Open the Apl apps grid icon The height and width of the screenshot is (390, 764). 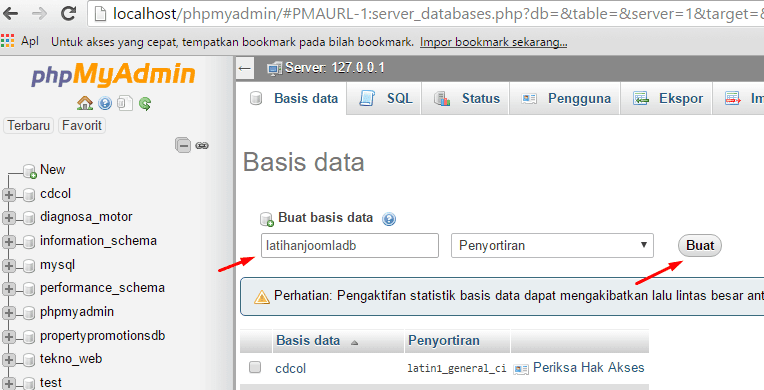(7, 41)
